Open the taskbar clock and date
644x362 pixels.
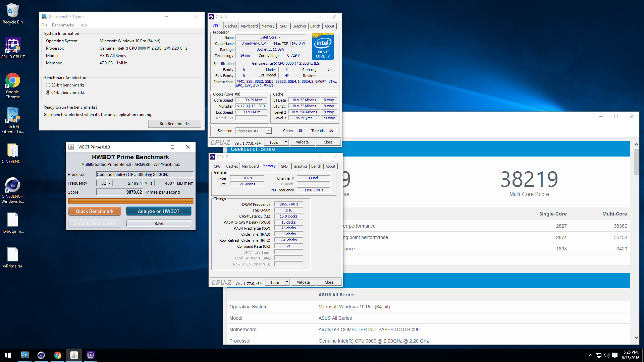pyautogui.click(x=630, y=355)
